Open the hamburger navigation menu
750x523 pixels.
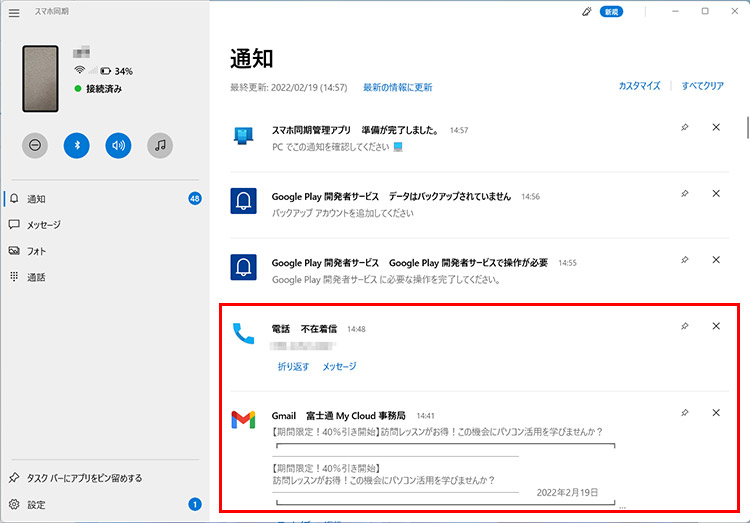click(x=14, y=12)
